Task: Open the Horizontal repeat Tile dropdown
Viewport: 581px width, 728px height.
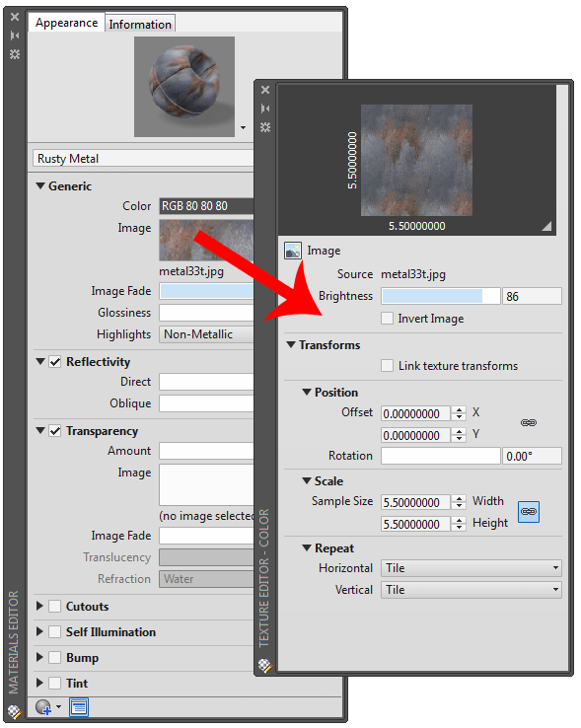Action: 471,568
